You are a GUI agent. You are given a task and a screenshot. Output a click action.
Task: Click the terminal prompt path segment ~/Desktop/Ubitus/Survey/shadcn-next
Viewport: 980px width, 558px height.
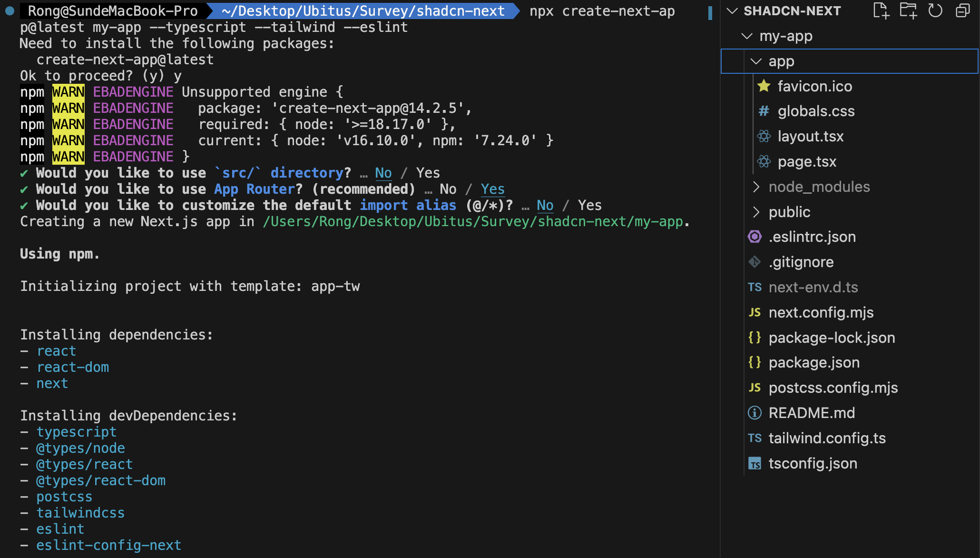363,10
